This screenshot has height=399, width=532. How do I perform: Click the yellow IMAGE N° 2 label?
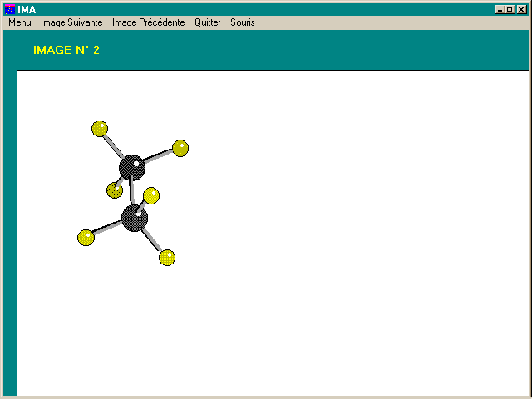point(66,50)
